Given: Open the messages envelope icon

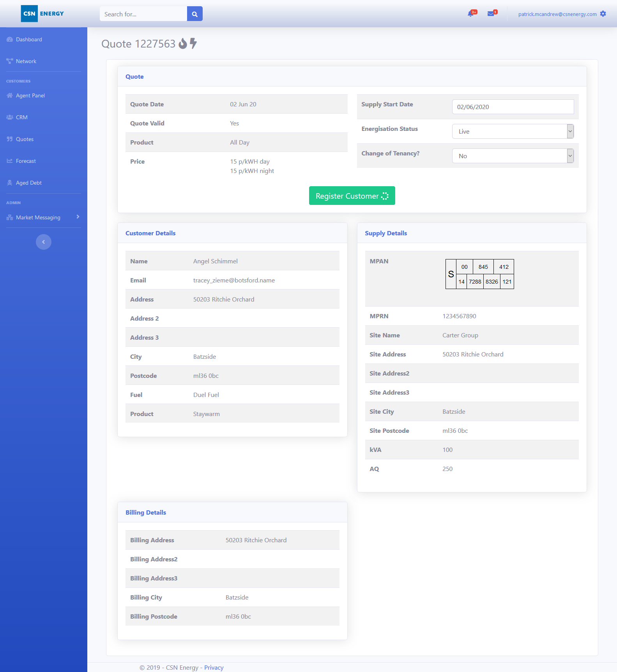Looking at the screenshot, I should [491, 14].
